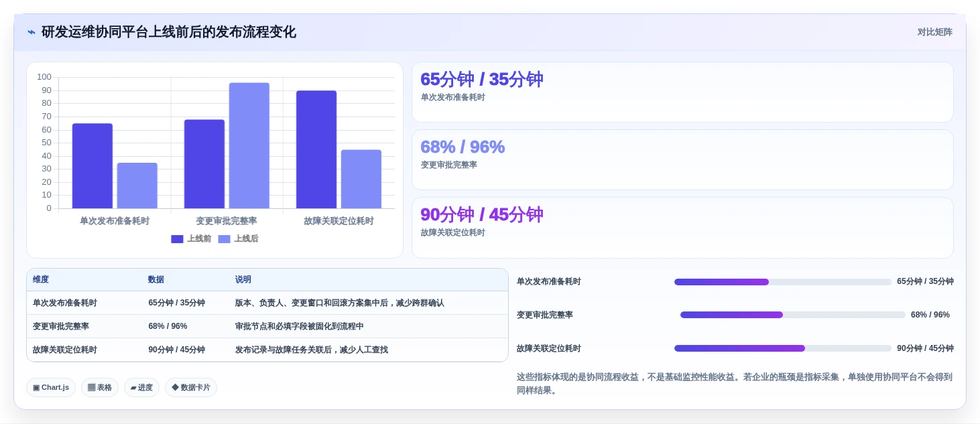
Task: Click the 50 tick on chart y-axis
Action: pos(46,143)
